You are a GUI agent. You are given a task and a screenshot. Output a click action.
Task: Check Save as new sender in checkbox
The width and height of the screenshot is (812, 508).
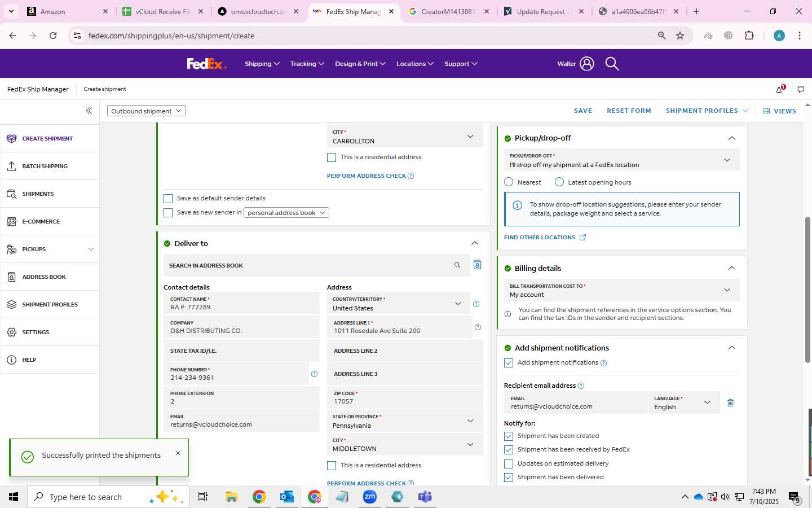click(168, 213)
